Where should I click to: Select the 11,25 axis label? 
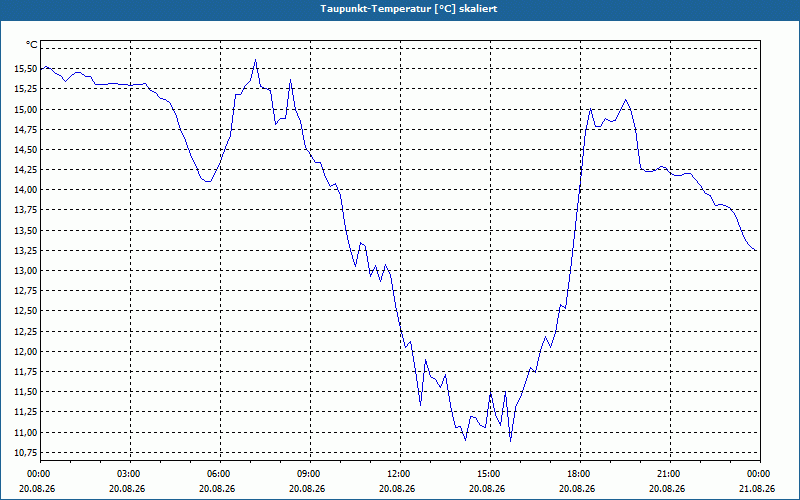(x=26, y=412)
